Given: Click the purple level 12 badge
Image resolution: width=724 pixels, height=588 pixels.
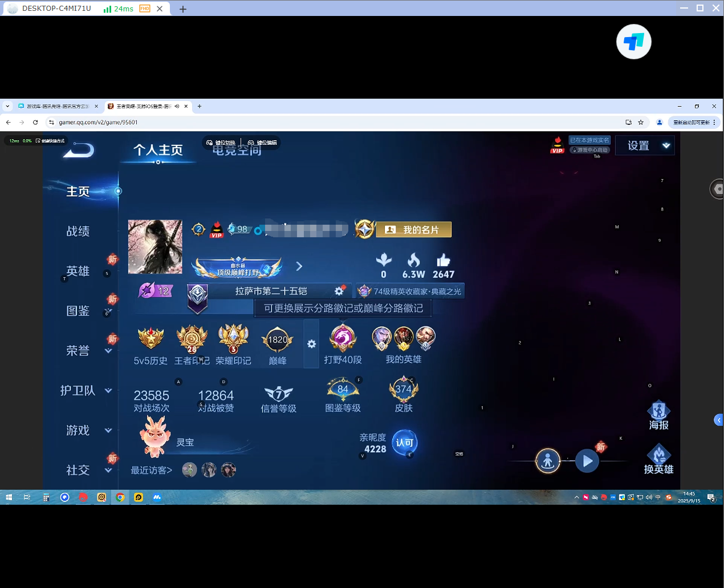Looking at the screenshot, I should click(x=155, y=291).
